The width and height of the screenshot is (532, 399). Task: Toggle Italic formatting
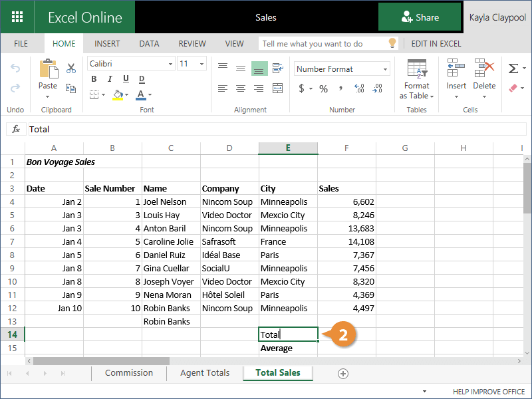point(108,80)
